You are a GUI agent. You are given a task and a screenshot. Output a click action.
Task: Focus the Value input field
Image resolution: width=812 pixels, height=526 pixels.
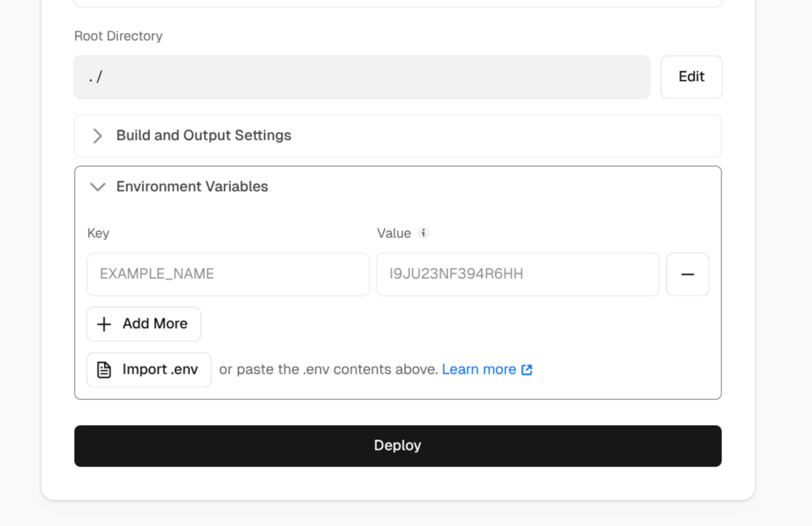[x=518, y=274]
